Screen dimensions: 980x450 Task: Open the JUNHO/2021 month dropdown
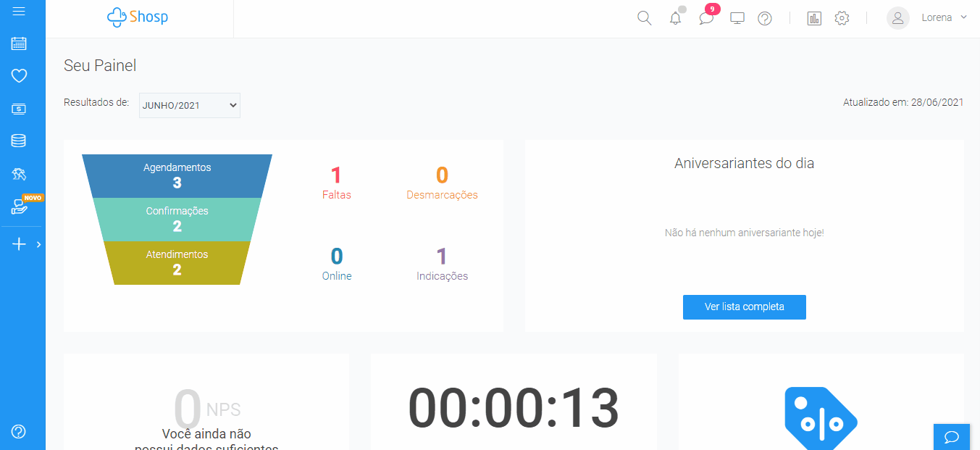(x=189, y=105)
